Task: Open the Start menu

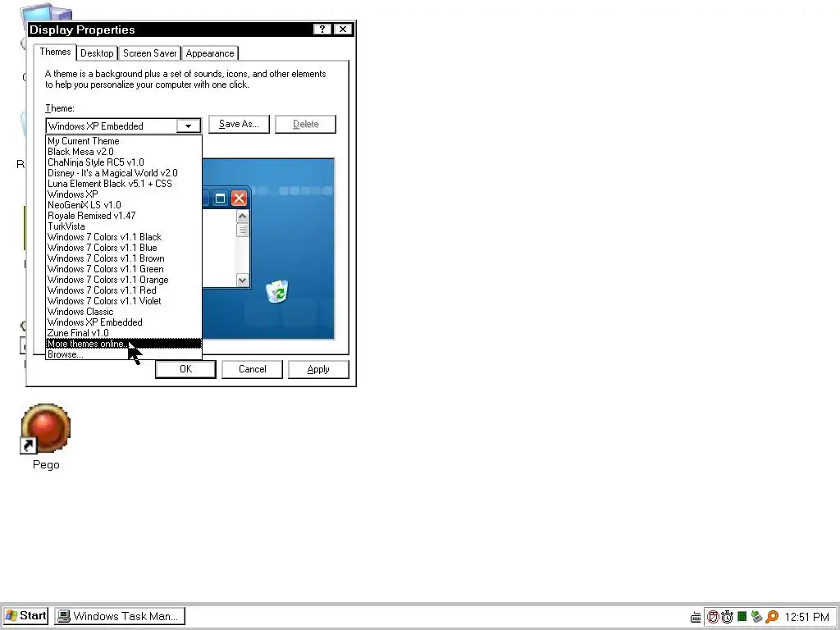Action: coord(25,616)
